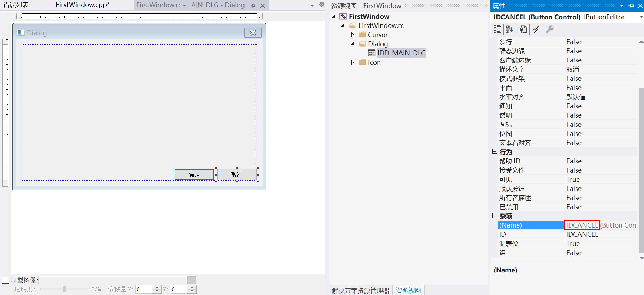
Task: Switch to the 解决方案资源管理器 tab
Action: pyautogui.click(x=360, y=290)
